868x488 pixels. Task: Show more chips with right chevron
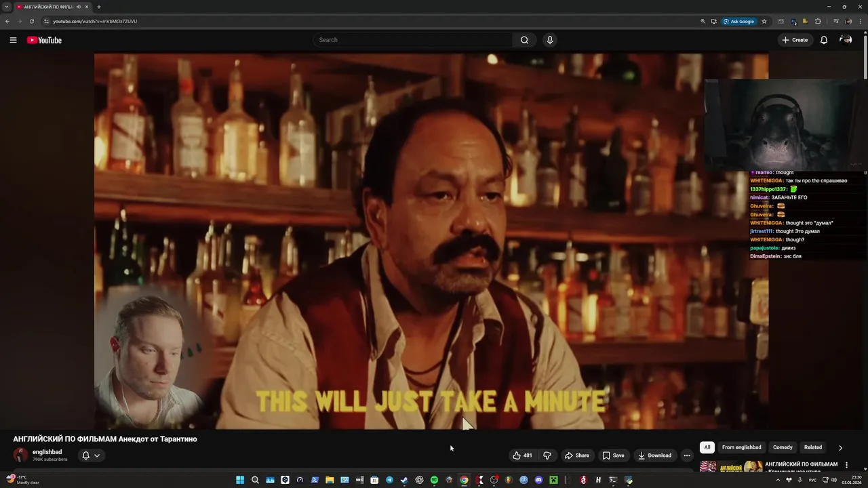pos(840,447)
